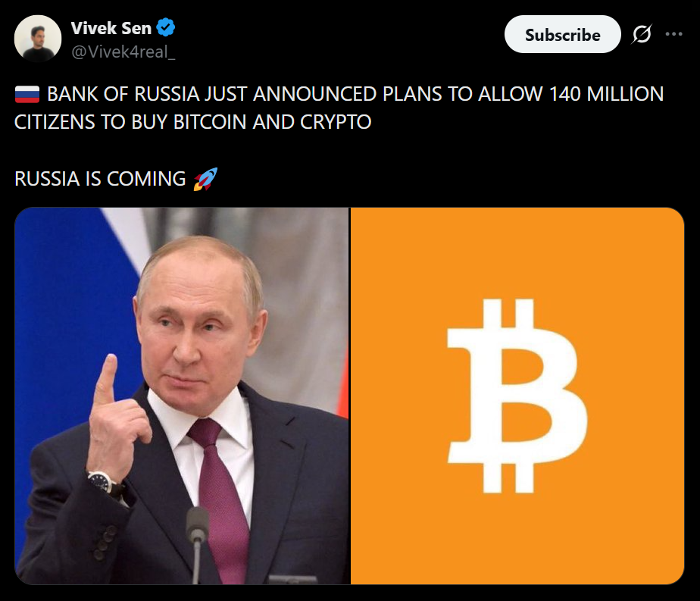The width and height of the screenshot is (700, 601).
Task: Click the blue verified badge
Action: pyautogui.click(x=166, y=28)
